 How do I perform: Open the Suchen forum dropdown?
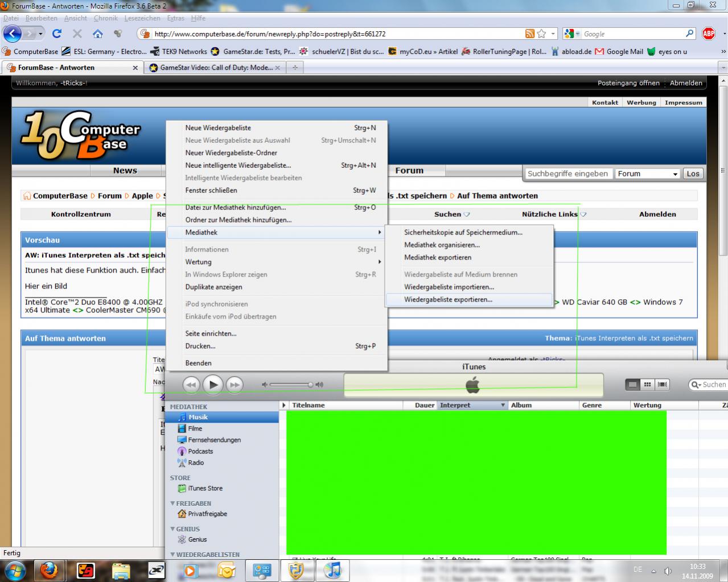[452, 214]
